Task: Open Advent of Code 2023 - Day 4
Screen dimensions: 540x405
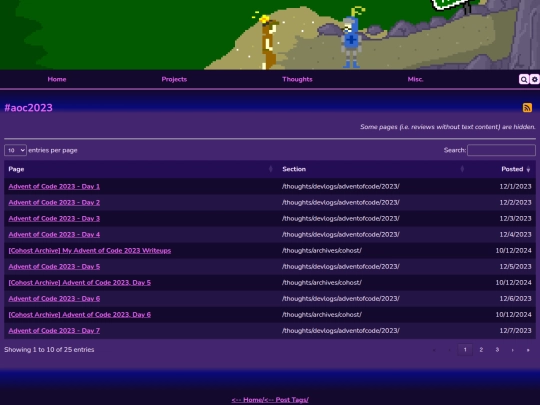Action: (54, 235)
